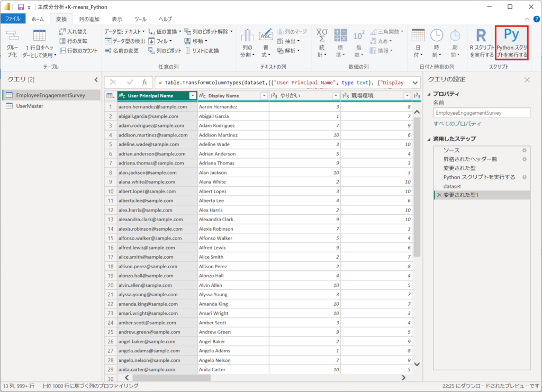Click cell aaron.hernandez@sample.com
The height and width of the screenshot is (392, 542).
(x=157, y=107)
